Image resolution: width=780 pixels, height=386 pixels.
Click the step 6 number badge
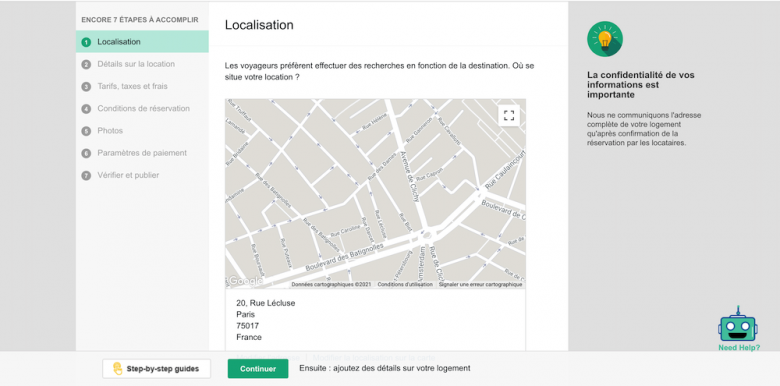87,154
